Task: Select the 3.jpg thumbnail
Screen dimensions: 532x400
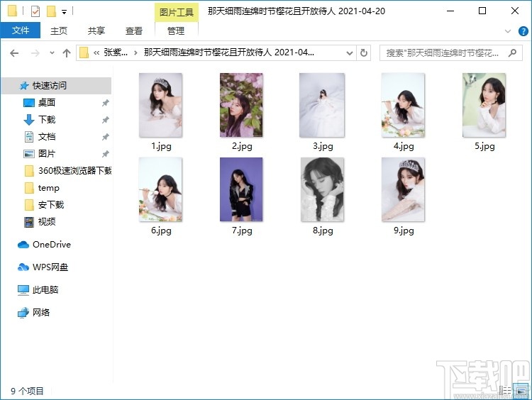Action: [x=322, y=105]
